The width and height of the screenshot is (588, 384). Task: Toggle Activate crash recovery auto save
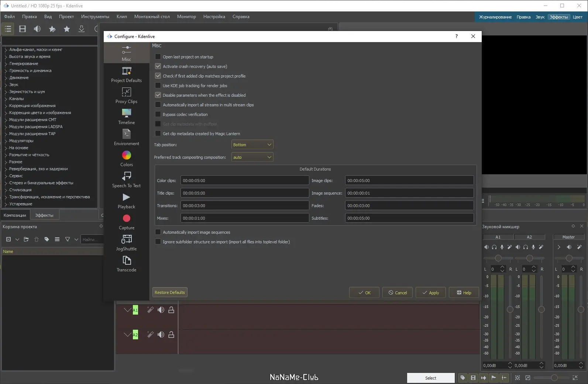(x=158, y=66)
